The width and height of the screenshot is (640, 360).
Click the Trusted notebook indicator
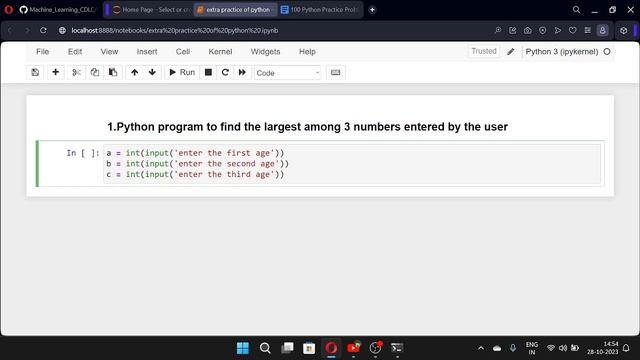tap(484, 51)
